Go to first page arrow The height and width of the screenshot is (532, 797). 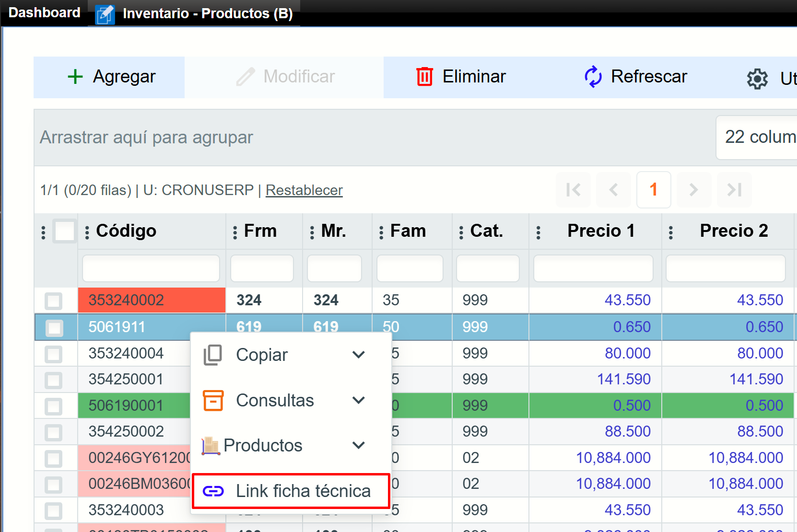point(573,190)
